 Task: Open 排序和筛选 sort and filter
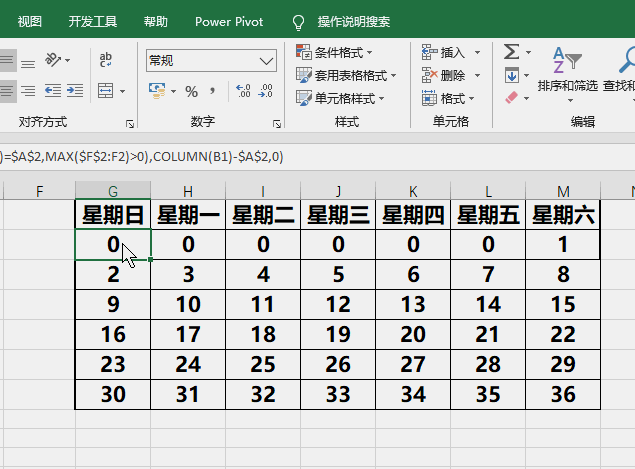point(567,75)
